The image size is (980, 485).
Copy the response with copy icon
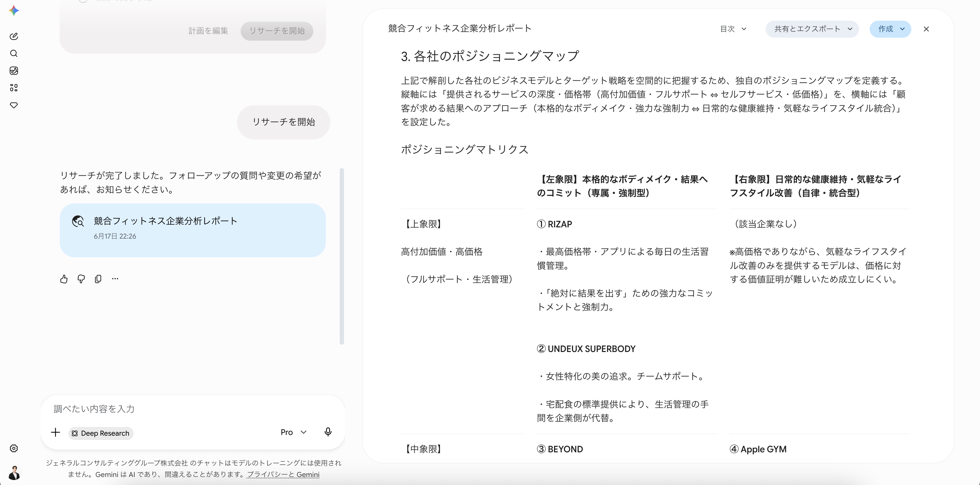pyautogui.click(x=98, y=279)
